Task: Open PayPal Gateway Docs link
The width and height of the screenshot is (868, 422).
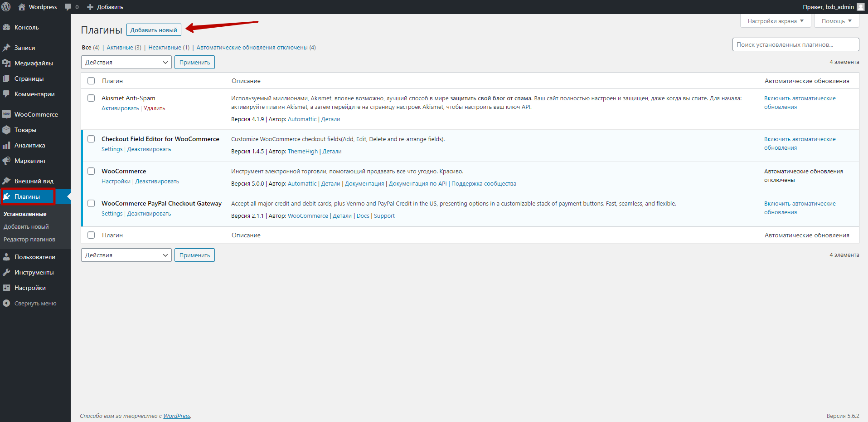Action: 363,216
